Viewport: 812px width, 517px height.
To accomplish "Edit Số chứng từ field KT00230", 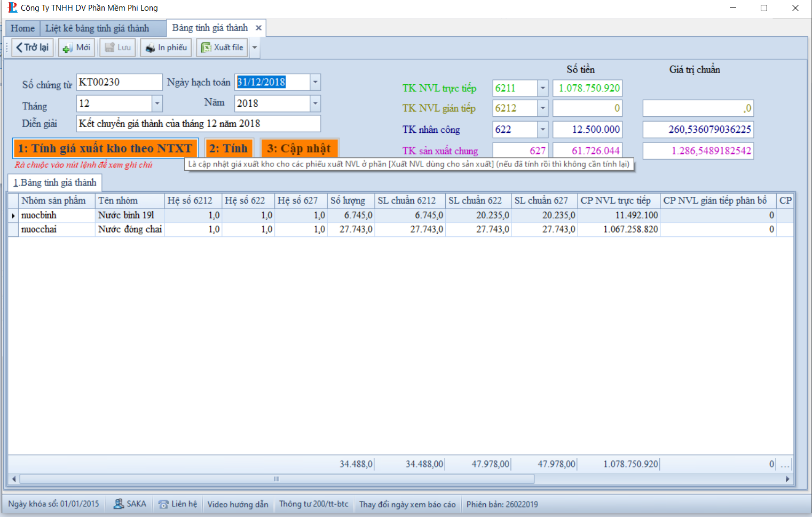I will point(119,82).
